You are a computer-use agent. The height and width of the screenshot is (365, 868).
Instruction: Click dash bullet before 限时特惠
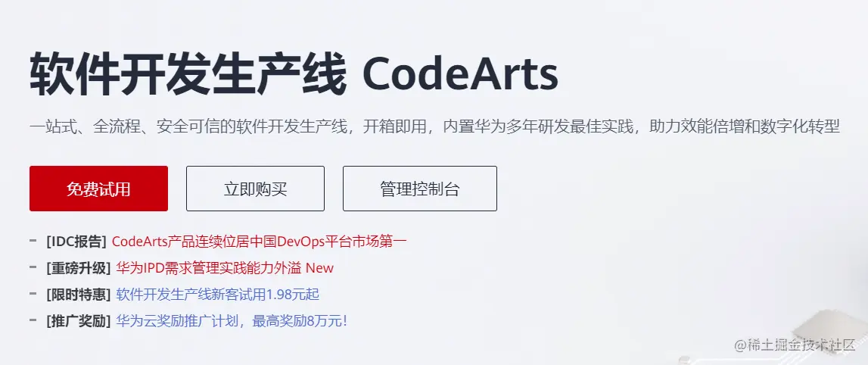tap(33, 292)
